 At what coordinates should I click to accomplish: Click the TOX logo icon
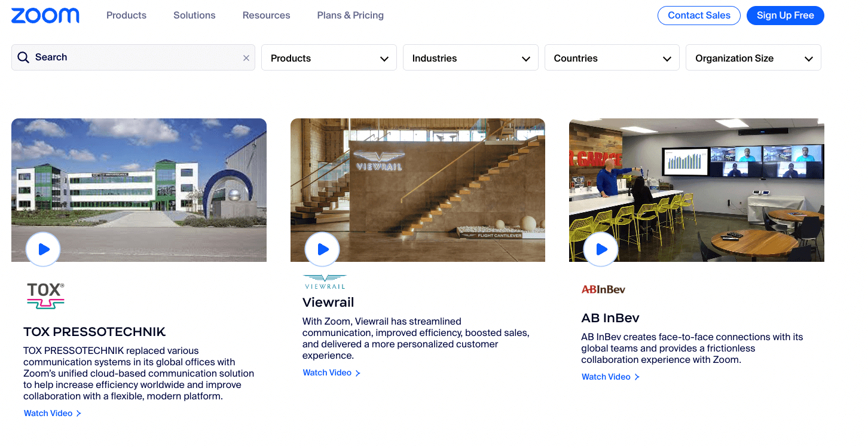coord(45,295)
